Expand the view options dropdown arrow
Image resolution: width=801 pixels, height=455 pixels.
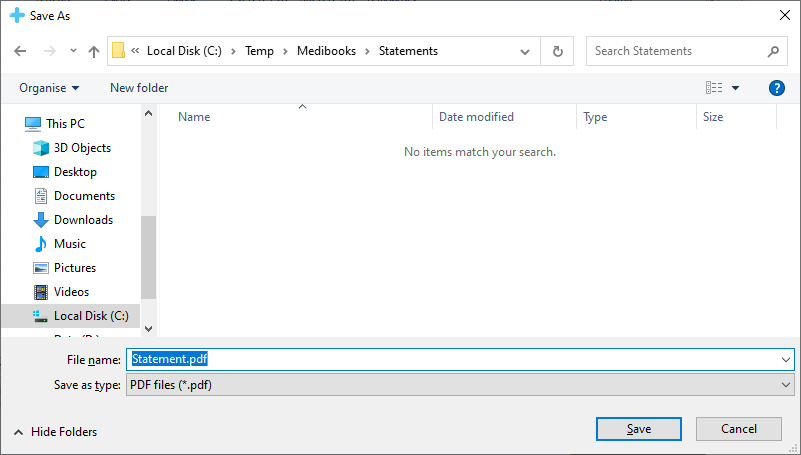(736, 88)
